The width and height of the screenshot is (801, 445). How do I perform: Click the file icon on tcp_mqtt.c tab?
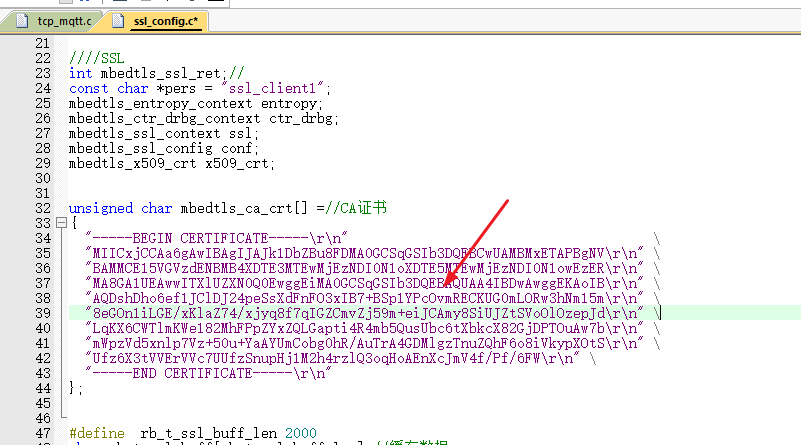point(22,21)
